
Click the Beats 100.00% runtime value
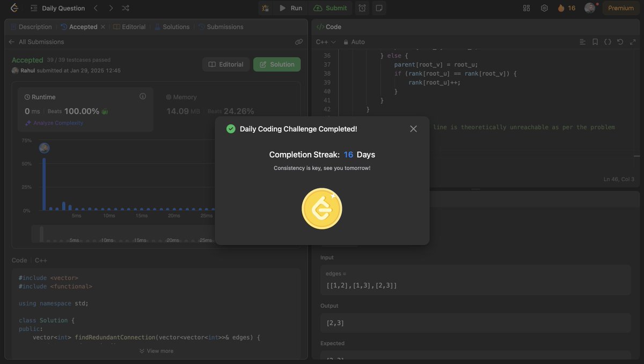(x=82, y=111)
